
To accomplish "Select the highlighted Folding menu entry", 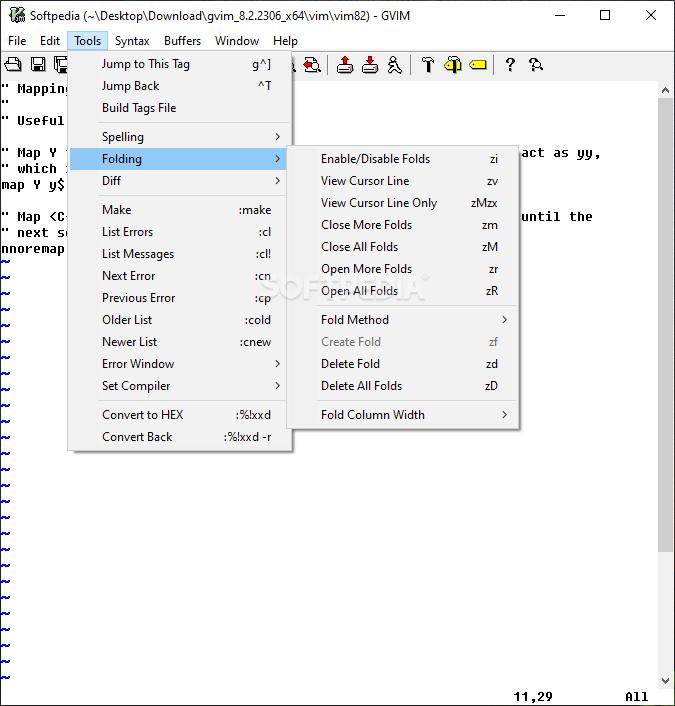I will [x=178, y=159].
